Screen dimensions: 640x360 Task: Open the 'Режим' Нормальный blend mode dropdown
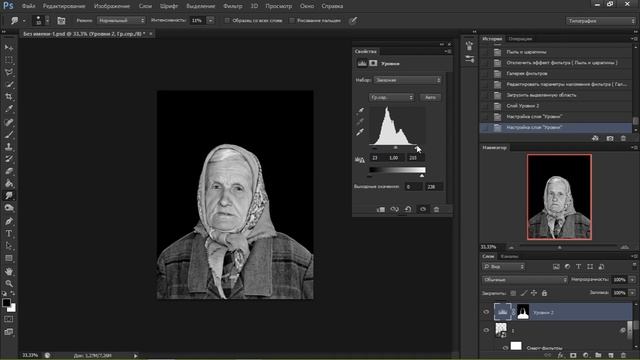(121, 20)
